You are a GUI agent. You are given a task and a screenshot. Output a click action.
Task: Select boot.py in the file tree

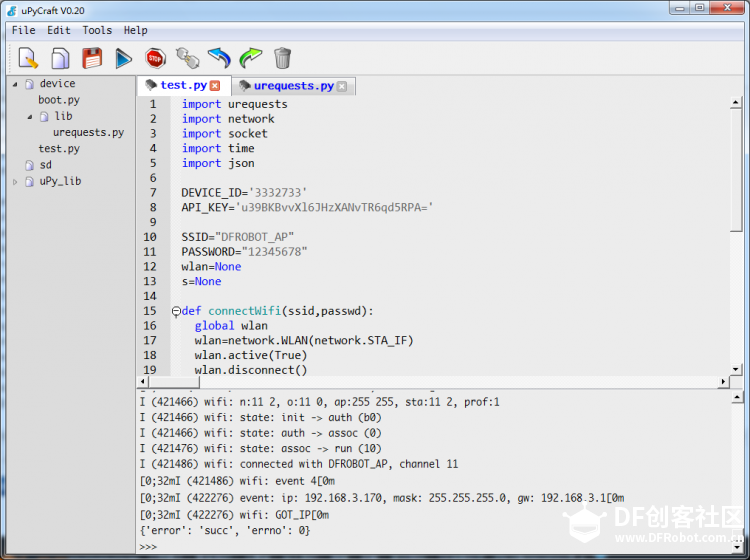coord(59,100)
